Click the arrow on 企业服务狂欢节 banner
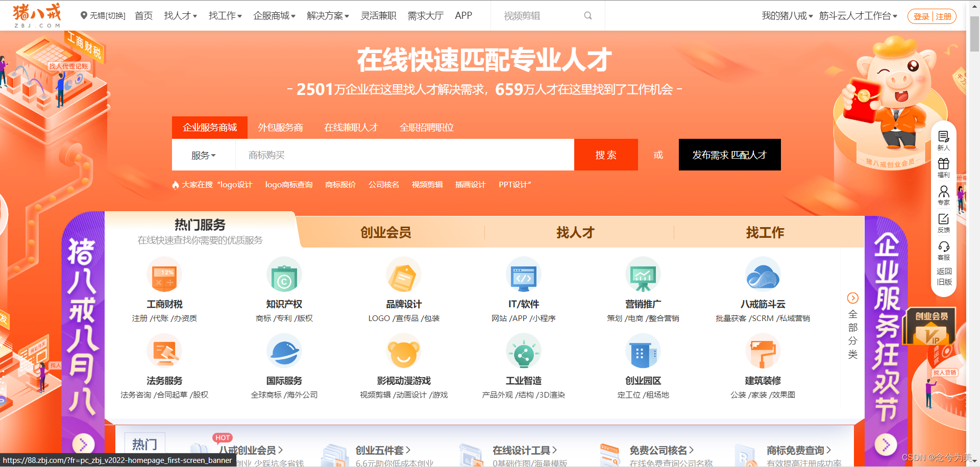 pos(886,445)
